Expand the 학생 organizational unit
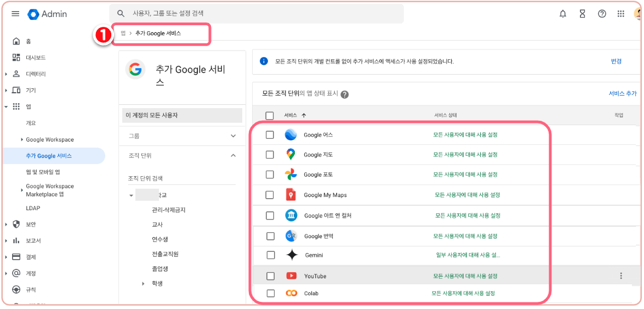 (144, 284)
